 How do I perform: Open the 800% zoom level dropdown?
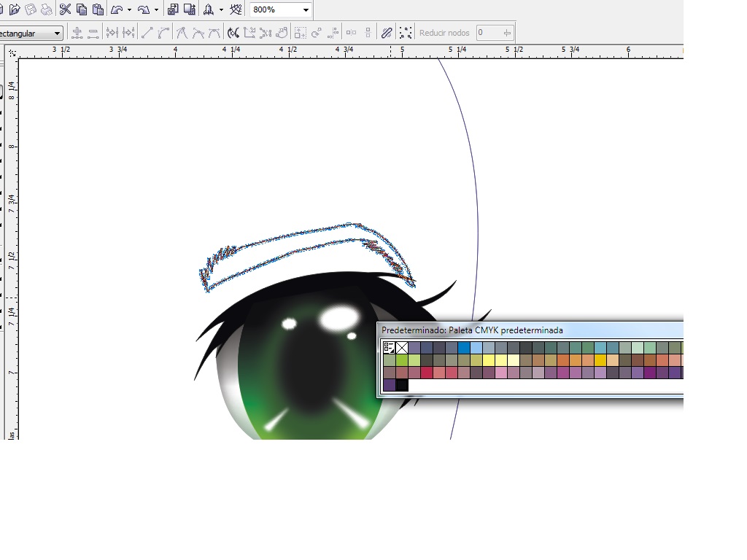coord(306,9)
